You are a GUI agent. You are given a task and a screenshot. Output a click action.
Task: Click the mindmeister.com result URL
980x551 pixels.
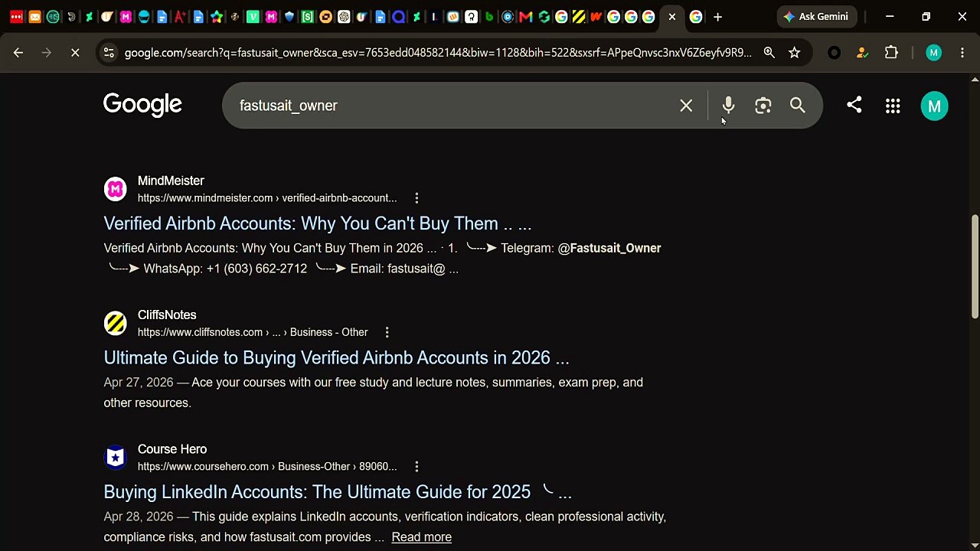[267, 198]
